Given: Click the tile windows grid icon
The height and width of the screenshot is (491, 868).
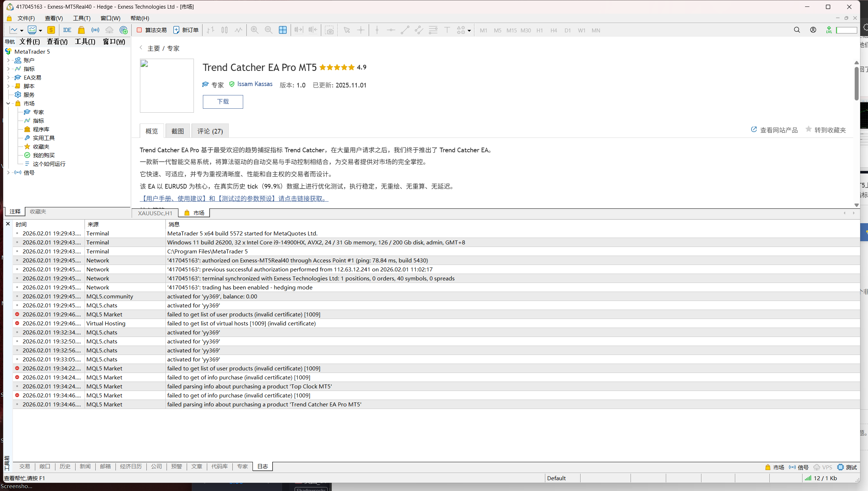Looking at the screenshot, I should pyautogui.click(x=283, y=30).
